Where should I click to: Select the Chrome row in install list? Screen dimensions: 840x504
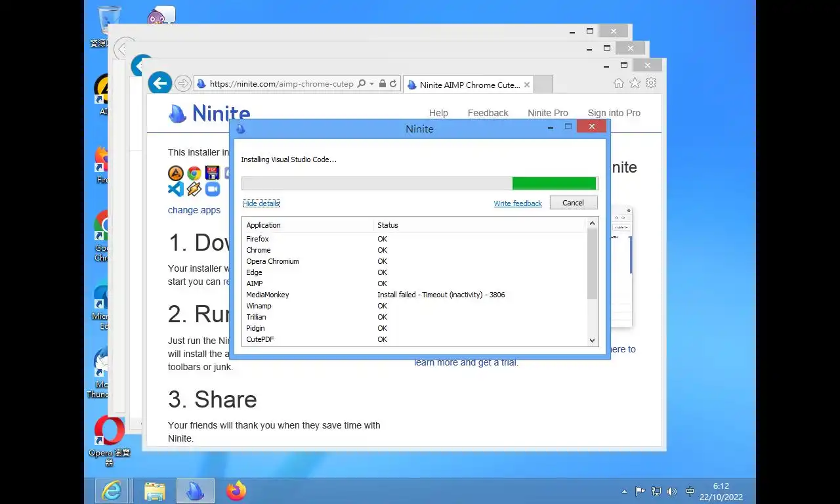(x=414, y=250)
